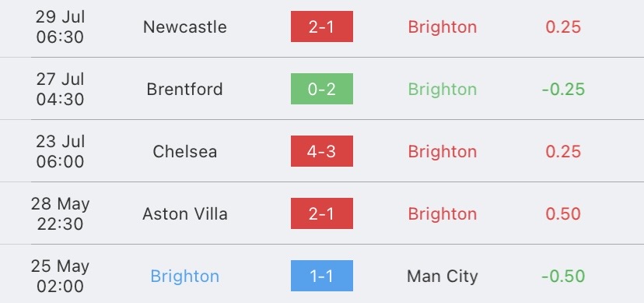Select the red 0.50 handicap value
Screen dimensions: 644x303
coord(563,213)
